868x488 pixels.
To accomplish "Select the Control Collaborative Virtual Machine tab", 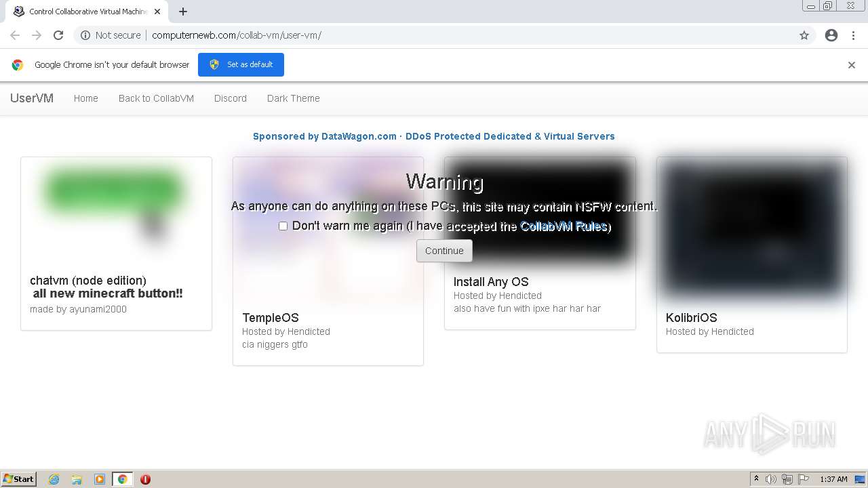I will (x=87, y=12).
